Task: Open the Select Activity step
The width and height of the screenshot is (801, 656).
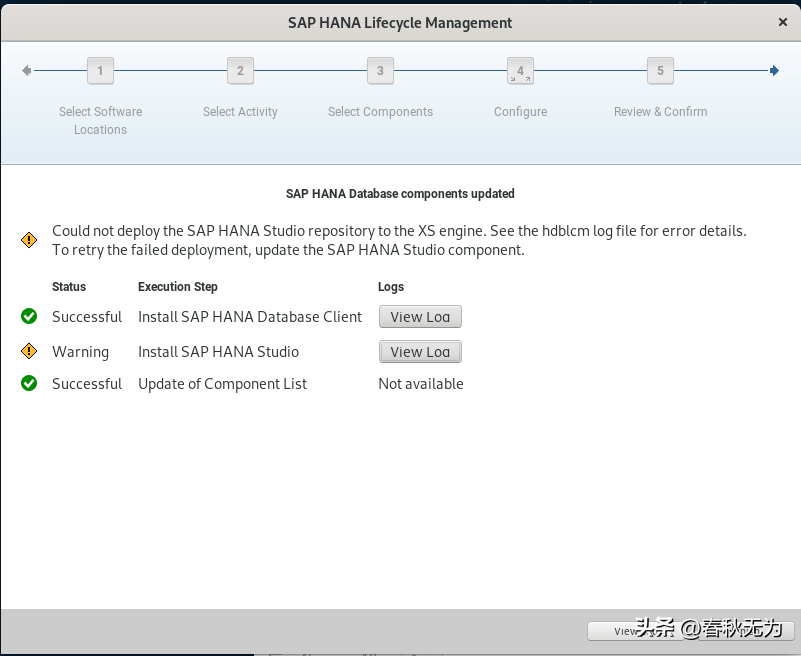Action: [240, 111]
